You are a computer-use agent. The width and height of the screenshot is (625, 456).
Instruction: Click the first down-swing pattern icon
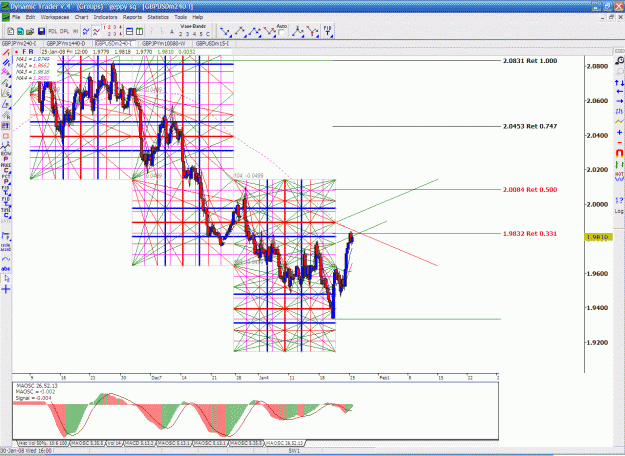(225, 31)
